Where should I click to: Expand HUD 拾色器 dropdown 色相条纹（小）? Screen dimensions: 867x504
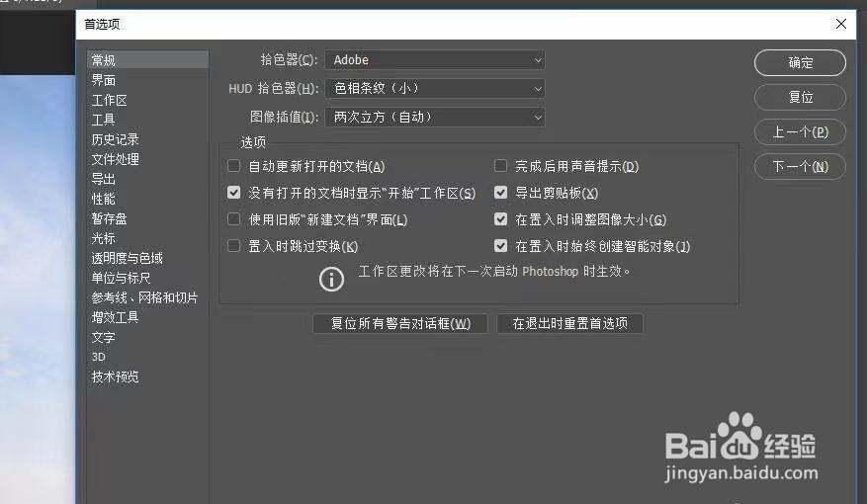[x=435, y=88]
